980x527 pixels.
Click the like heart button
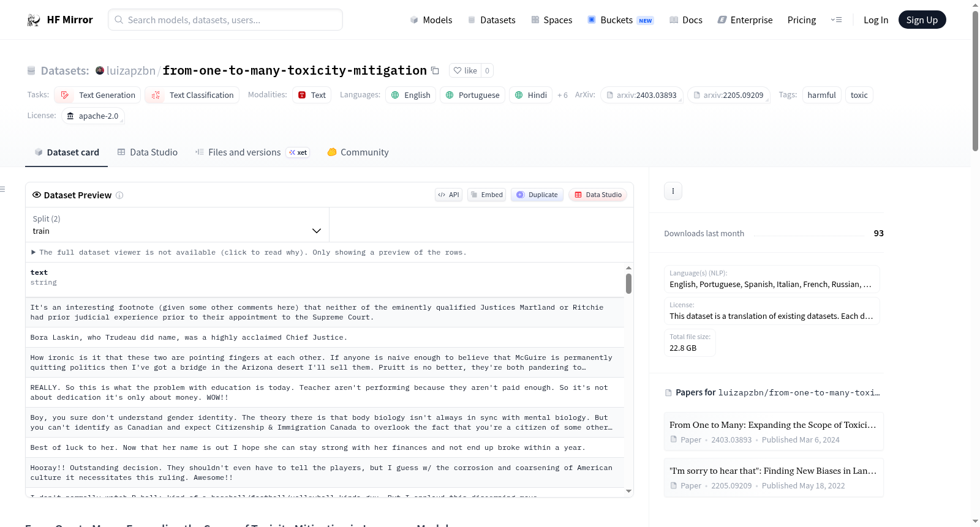(466, 70)
